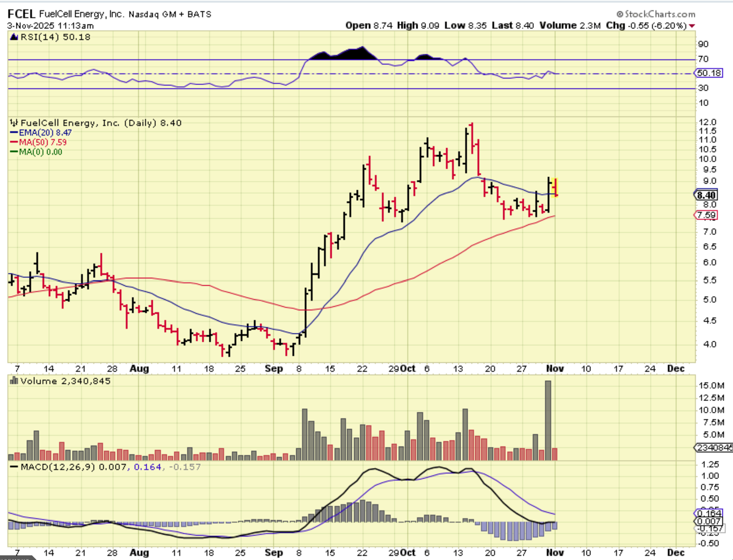Click the FuelCell Energy, Inc. (Daily) 8.40 legend
Viewport: 733px width, 560px height.
pos(101,123)
